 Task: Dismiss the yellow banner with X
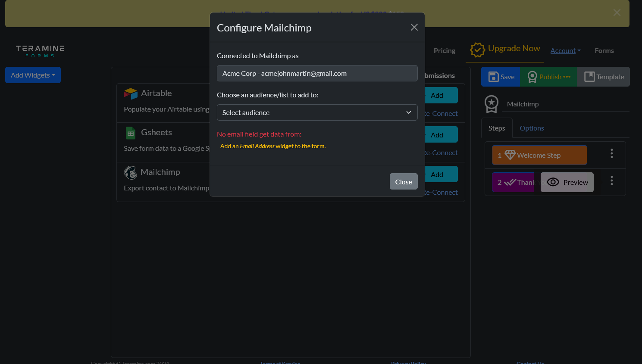click(617, 12)
